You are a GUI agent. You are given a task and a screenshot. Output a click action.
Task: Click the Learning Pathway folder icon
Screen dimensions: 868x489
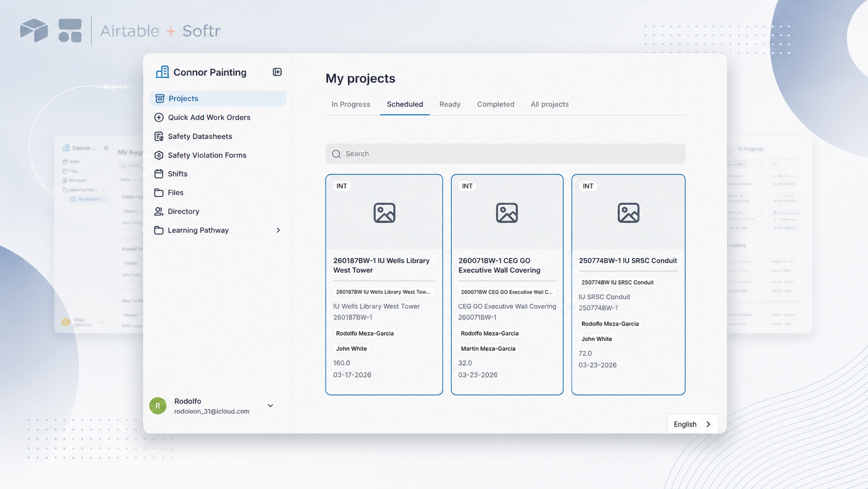(x=159, y=230)
